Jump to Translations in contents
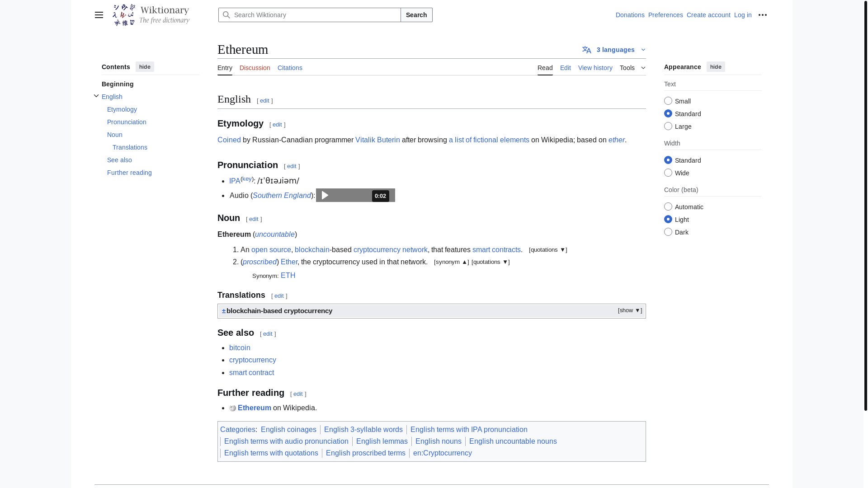 [x=130, y=147]
